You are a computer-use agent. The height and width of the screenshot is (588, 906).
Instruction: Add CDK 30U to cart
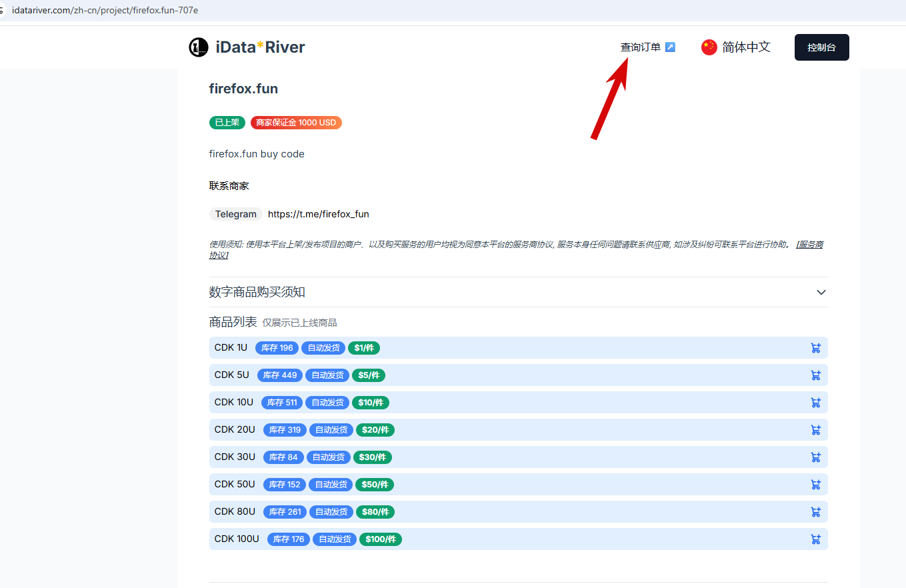(815, 457)
